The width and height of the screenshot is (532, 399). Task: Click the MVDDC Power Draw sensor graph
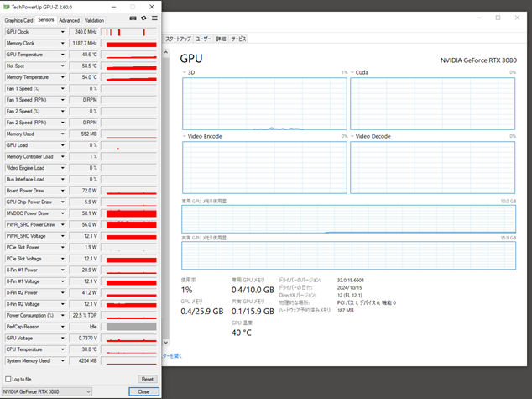click(x=129, y=213)
